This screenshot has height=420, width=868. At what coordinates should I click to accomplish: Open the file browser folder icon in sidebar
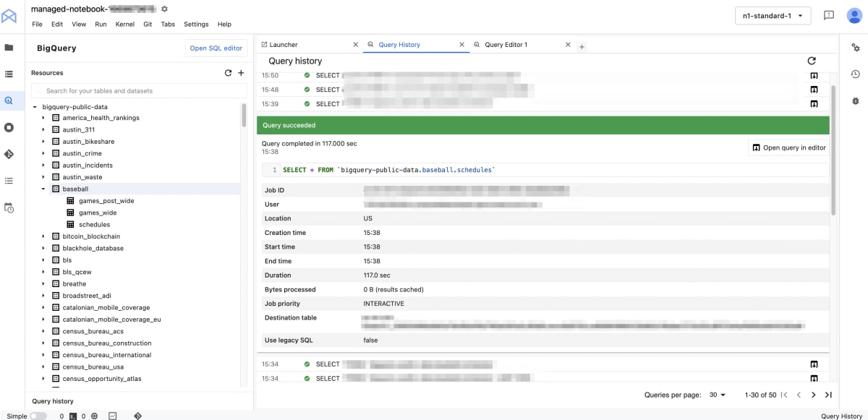9,48
